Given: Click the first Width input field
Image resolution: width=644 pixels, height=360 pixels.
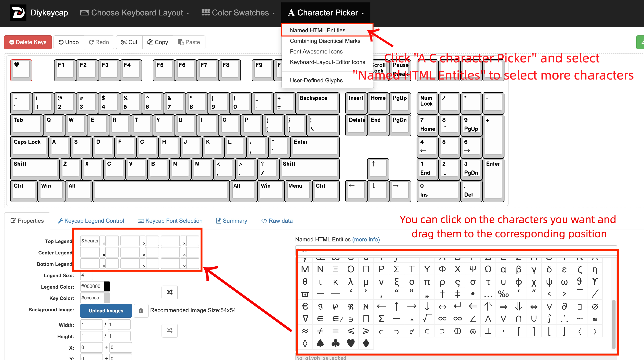Looking at the screenshot, I should coord(92,324).
